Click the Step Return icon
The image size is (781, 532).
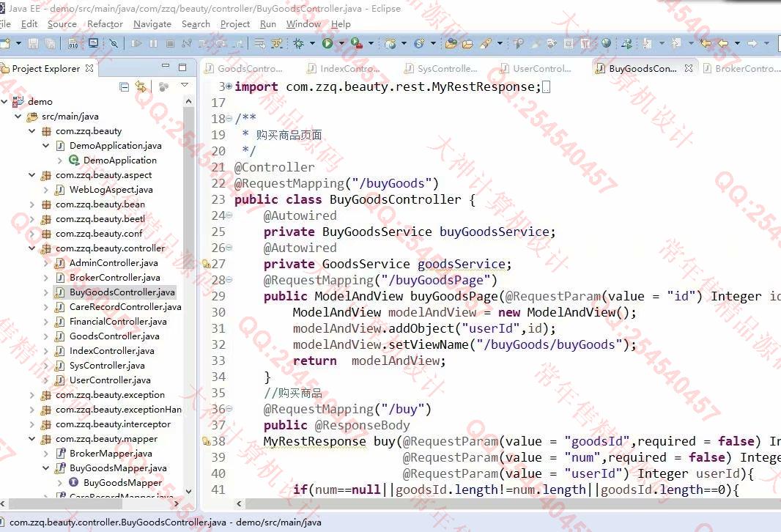point(237,44)
